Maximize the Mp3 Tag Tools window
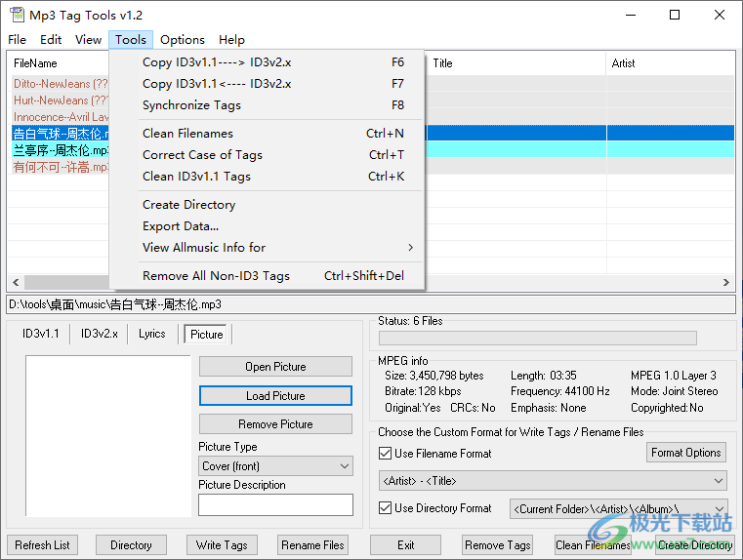Screen dimensions: 743x560 [x=675, y=16]
